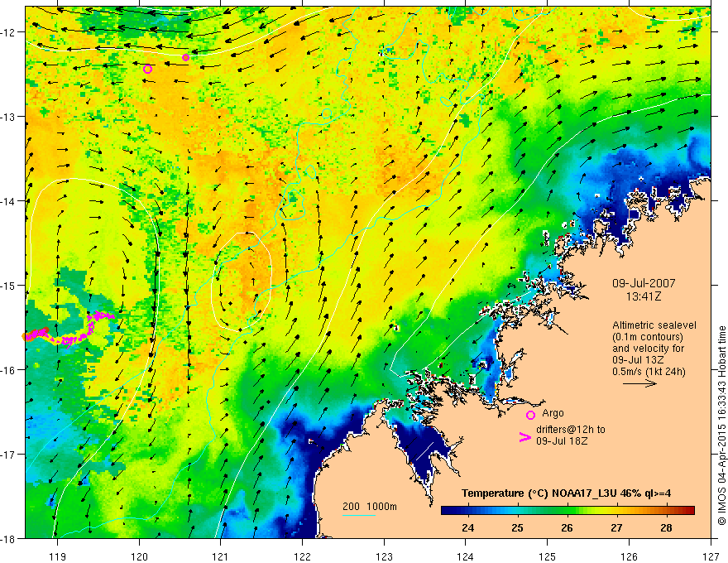This screenshot has width=728, height=563.
Task: Click the latitude axis label -13
Action: (x=8, y=117)
